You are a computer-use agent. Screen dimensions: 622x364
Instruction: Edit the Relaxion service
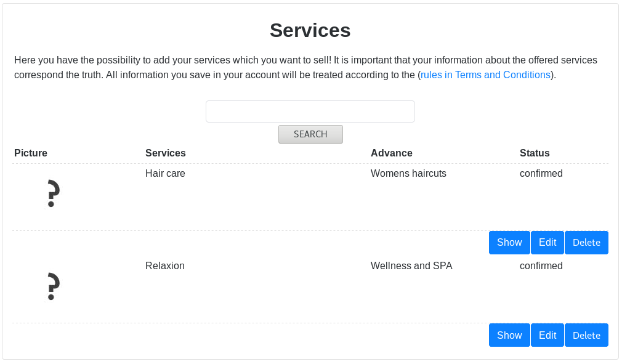click(x=547, y=335)
